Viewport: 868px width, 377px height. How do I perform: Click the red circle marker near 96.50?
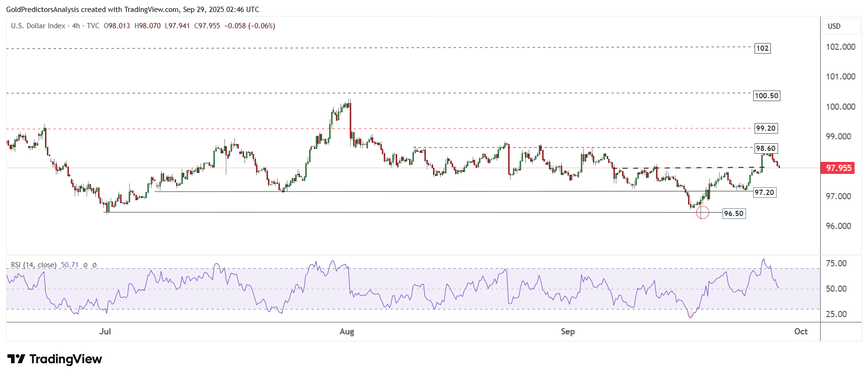click(702, 212)
